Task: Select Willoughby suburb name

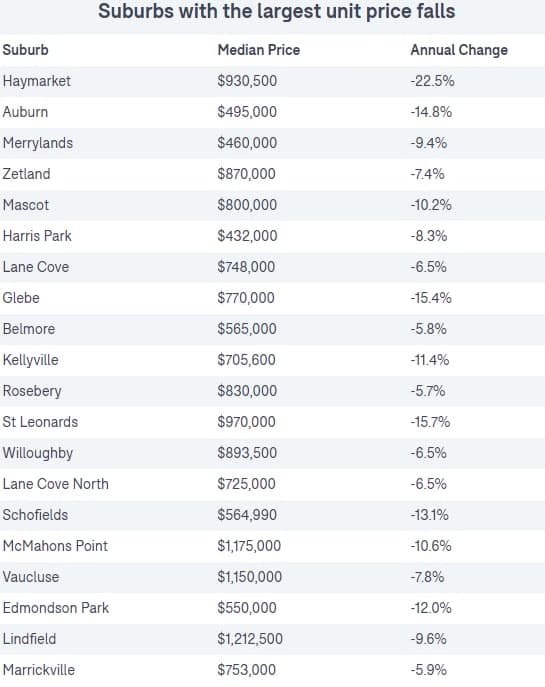Action: [38, 453]
